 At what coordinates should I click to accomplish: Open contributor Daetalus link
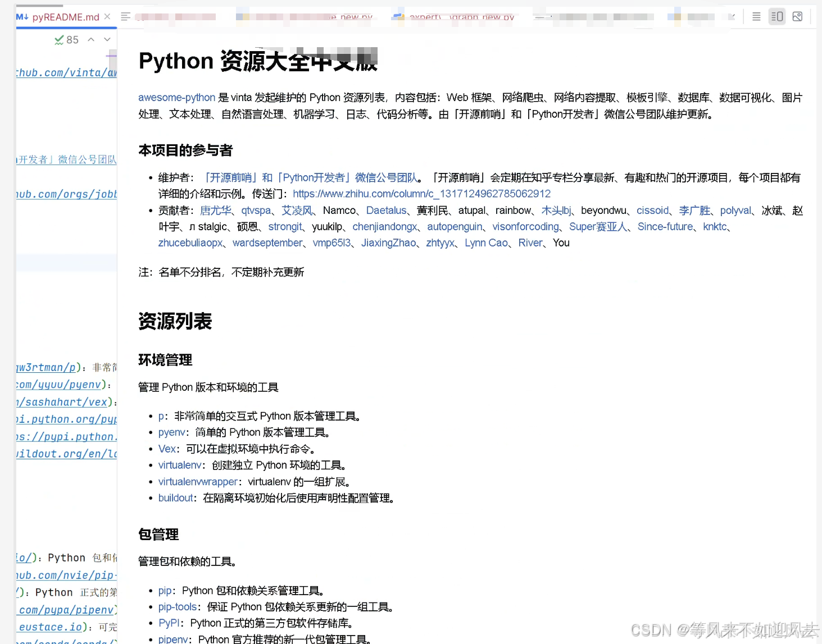(386, 211)
